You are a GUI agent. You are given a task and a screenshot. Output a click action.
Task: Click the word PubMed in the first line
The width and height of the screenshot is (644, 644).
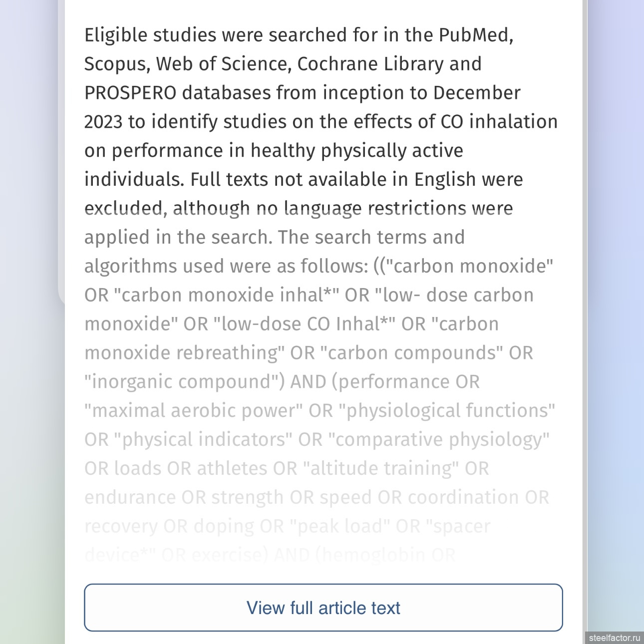(x=476, y=35)
